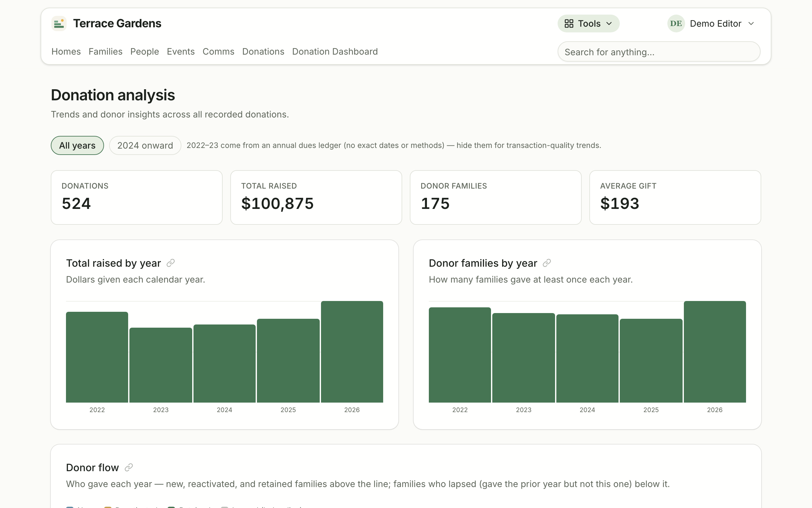Click the 2022 bar in Total raised chart
The width and height of the screenshot is (812, 508).
(x=97, y=357)
